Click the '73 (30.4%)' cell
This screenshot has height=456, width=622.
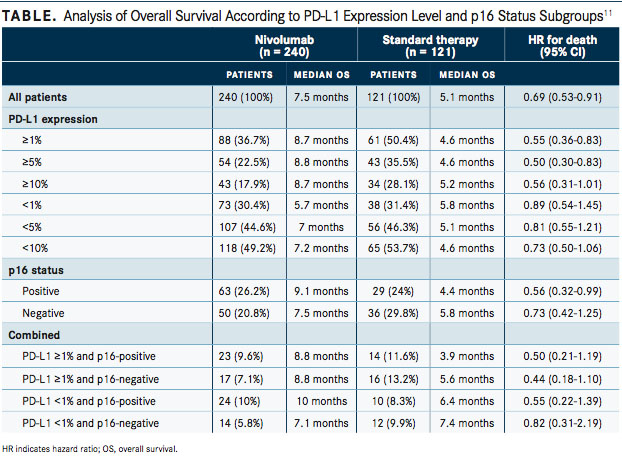[244, 205]
